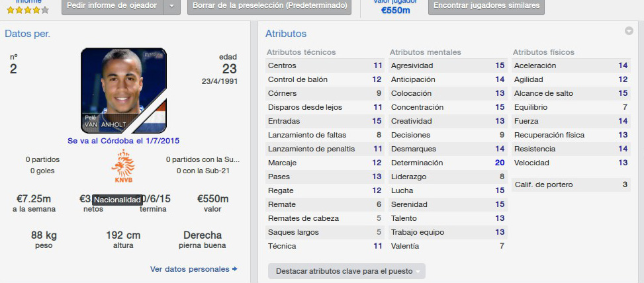Click the KNVB national team logo
644x283 pixels.
point(123,166)
